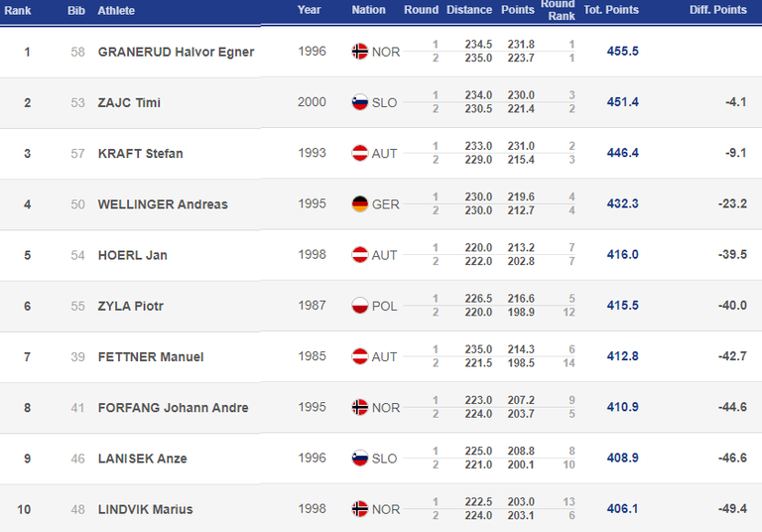This screenshot has height=532, width=762.
Task: Click Norway flag in LINDVIK Marius row
Action: [359, 508]
